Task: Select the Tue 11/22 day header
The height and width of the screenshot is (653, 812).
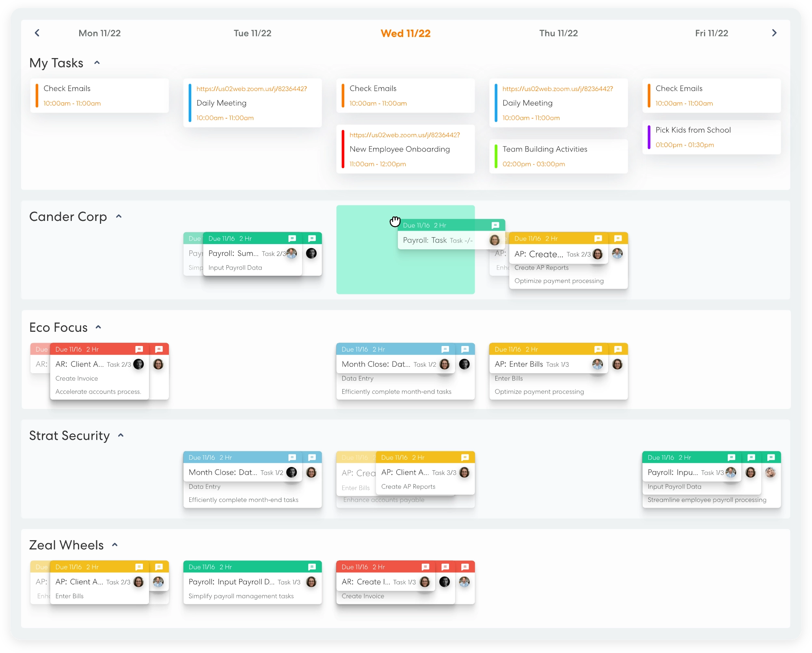Action: click(253, 33)
